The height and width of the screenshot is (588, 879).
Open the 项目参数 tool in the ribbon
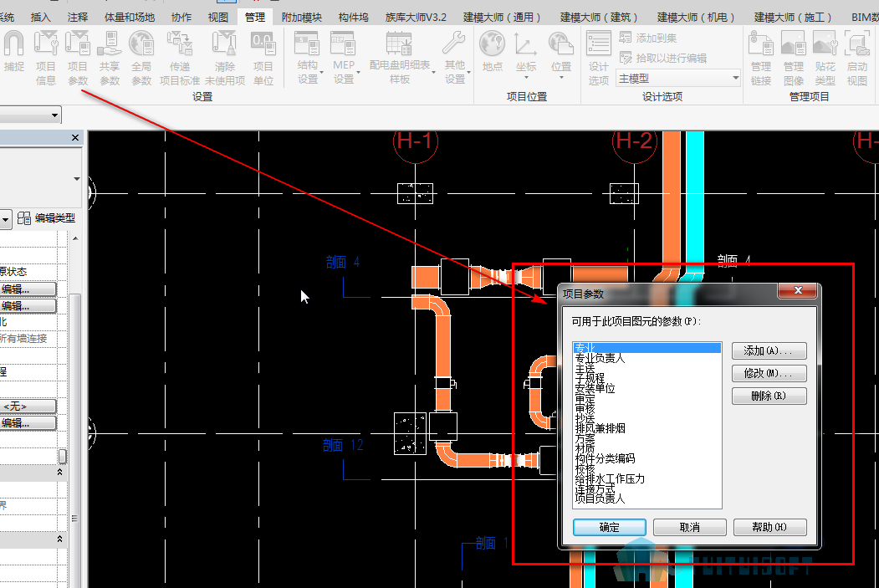[77, 58]
